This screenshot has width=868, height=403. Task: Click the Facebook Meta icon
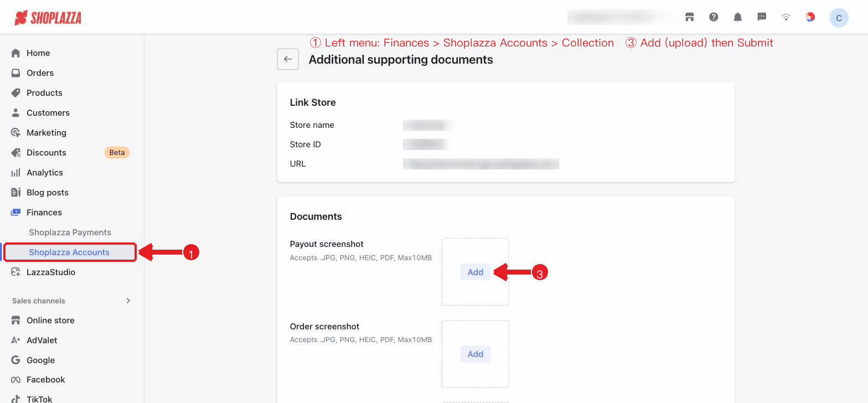tap(15, 380)
